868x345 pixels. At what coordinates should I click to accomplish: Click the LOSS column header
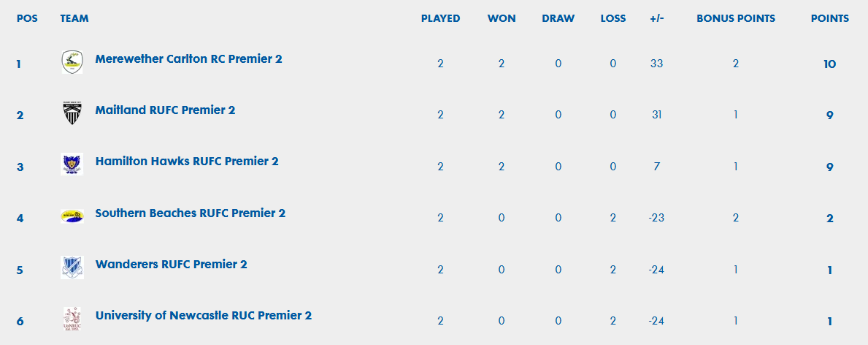coord(612,18)
